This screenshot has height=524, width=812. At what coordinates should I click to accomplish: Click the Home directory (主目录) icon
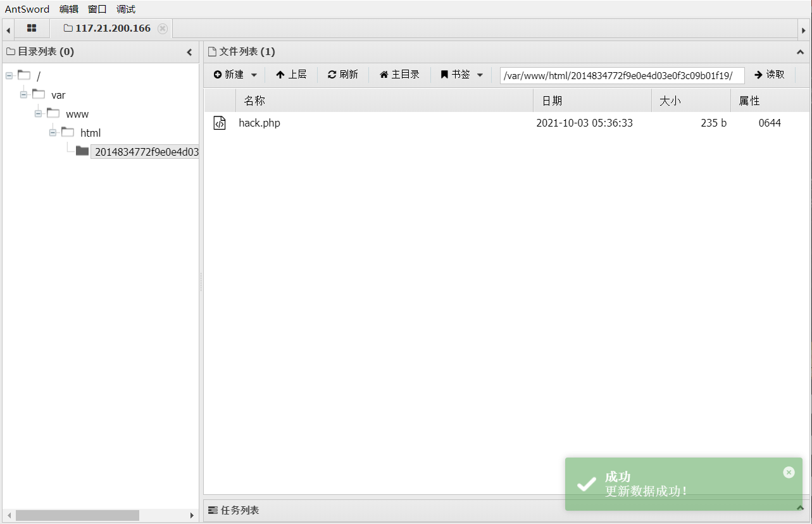tap(384, 75)
